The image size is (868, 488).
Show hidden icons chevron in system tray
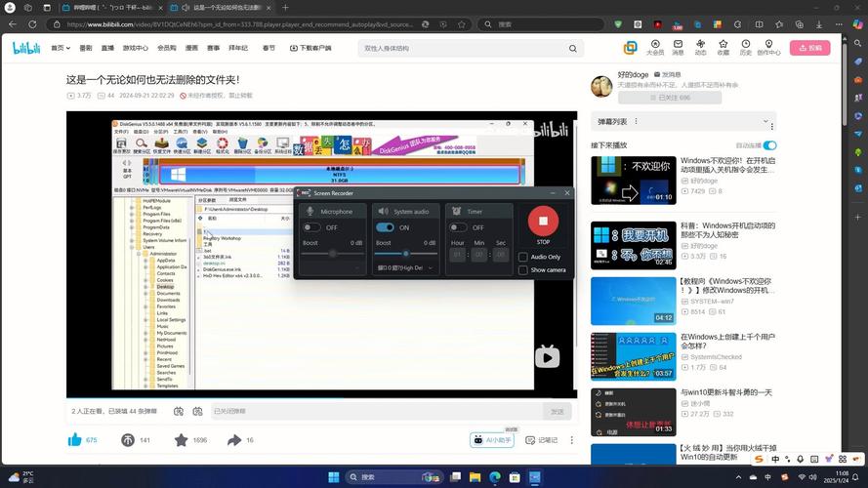pos(738,477)
